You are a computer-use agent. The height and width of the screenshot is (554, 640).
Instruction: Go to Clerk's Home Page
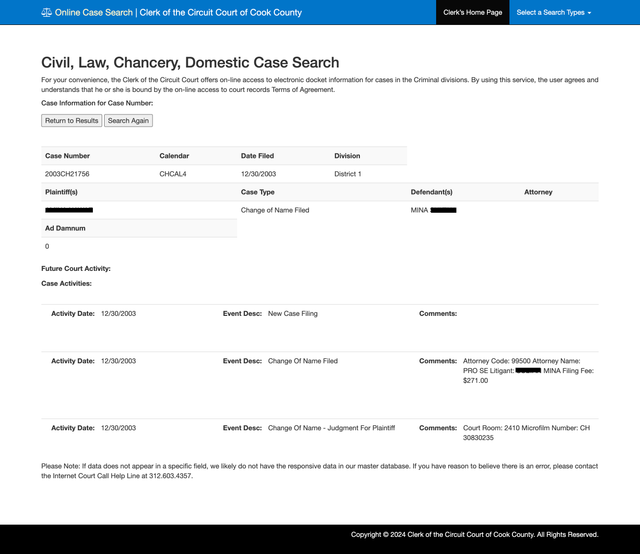[x=473, y=12]
